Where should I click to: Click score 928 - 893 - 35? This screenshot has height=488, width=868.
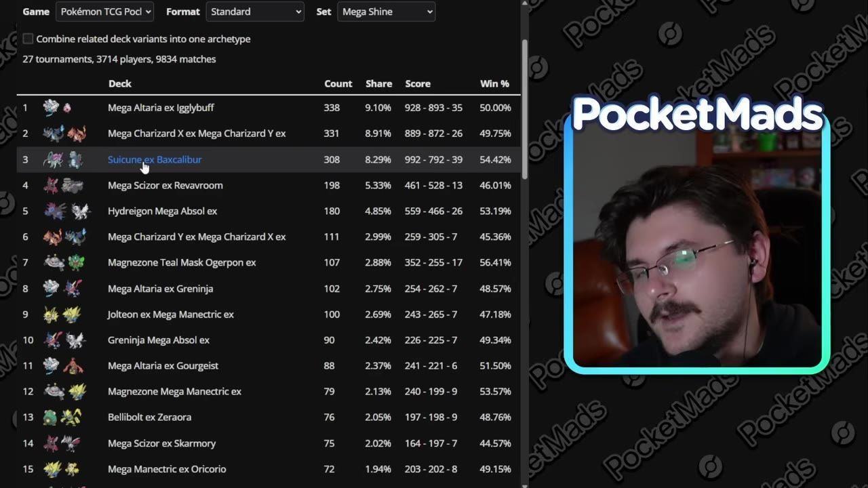click(x=434, y=108)
